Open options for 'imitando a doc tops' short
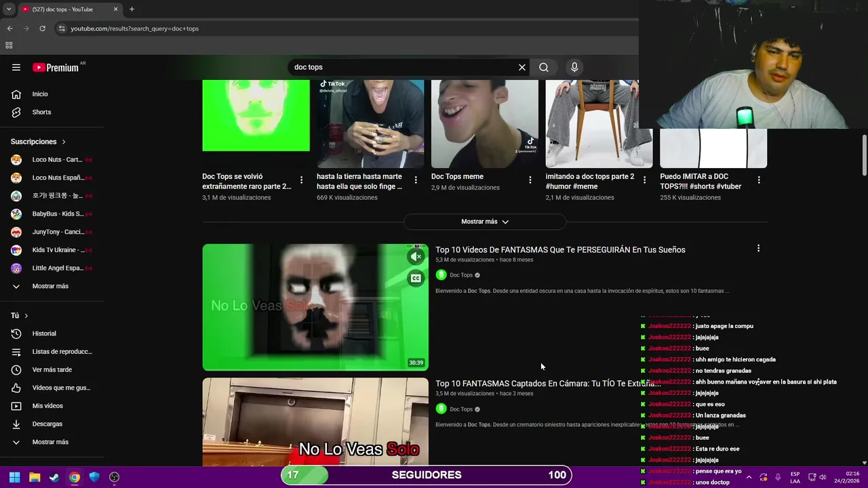 coord(644,180)
